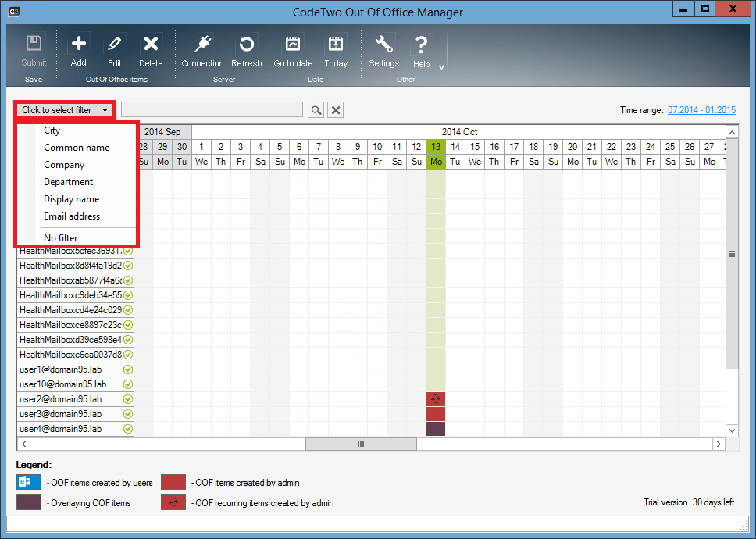The height and width of the screenshot is (539, 756).
Task: Open user4's overlaying OOF item on Oct 13
Action: tap(436, 429)
